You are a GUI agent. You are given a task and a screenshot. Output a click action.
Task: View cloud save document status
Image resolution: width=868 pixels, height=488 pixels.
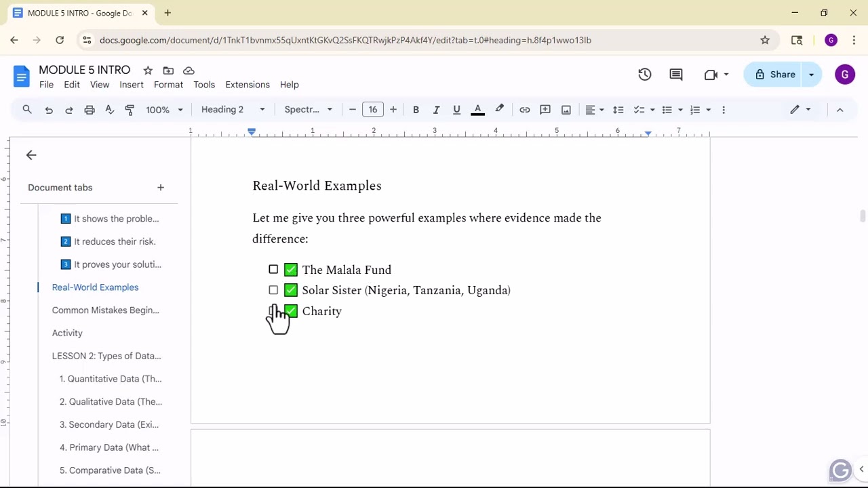[x=189, y=70]
